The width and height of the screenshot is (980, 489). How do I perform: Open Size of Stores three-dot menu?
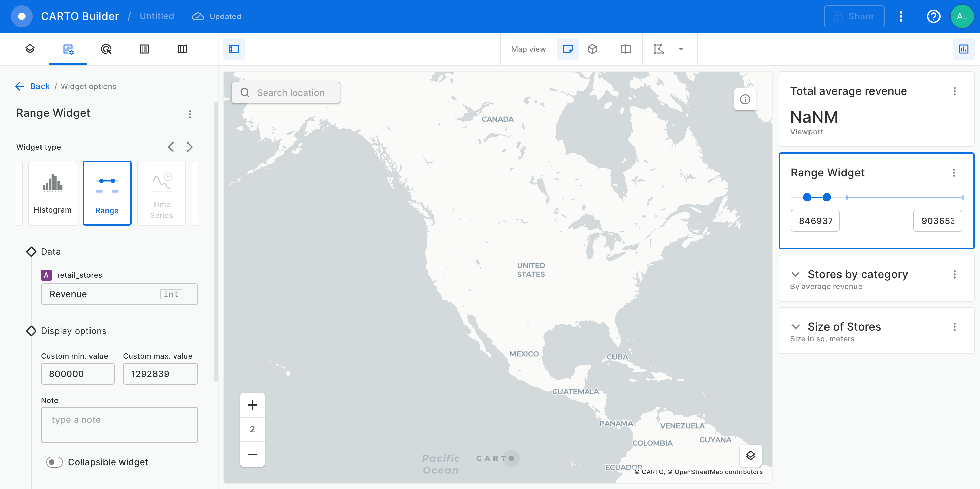point(954,327)
